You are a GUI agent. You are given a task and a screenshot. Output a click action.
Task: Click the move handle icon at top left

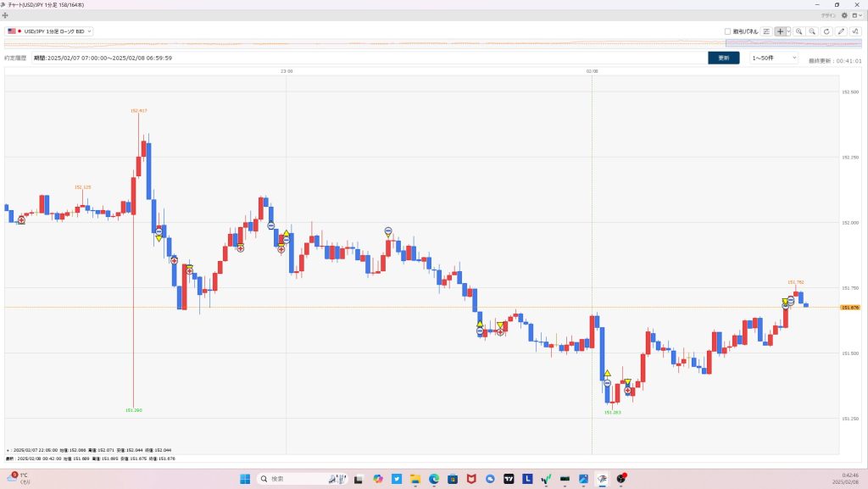point(6,15)
